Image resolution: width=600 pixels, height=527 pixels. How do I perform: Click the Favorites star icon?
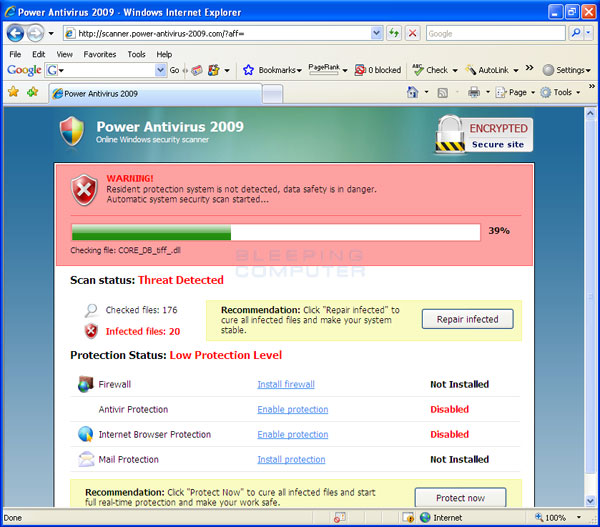(13, 92)
